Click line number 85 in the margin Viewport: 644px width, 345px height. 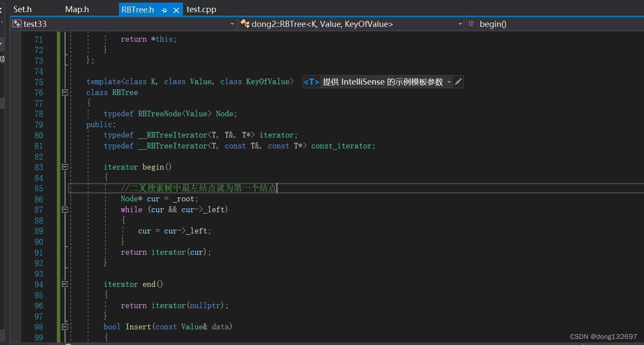click(x=39, y=189)
